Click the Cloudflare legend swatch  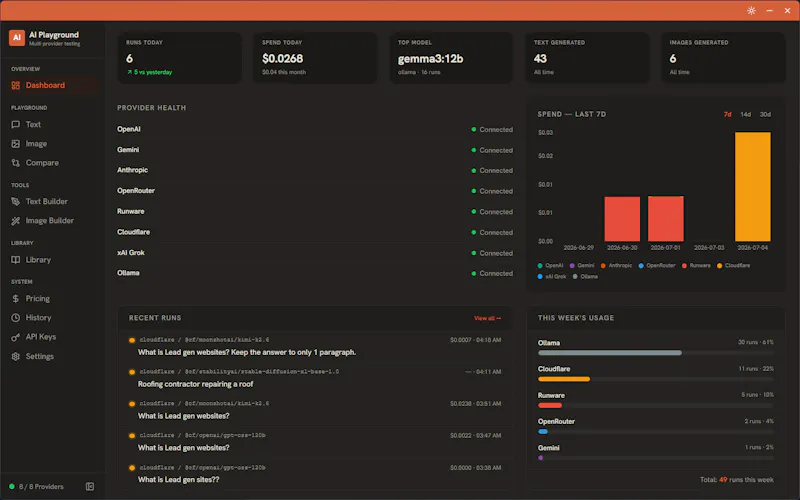pos(719,266)
